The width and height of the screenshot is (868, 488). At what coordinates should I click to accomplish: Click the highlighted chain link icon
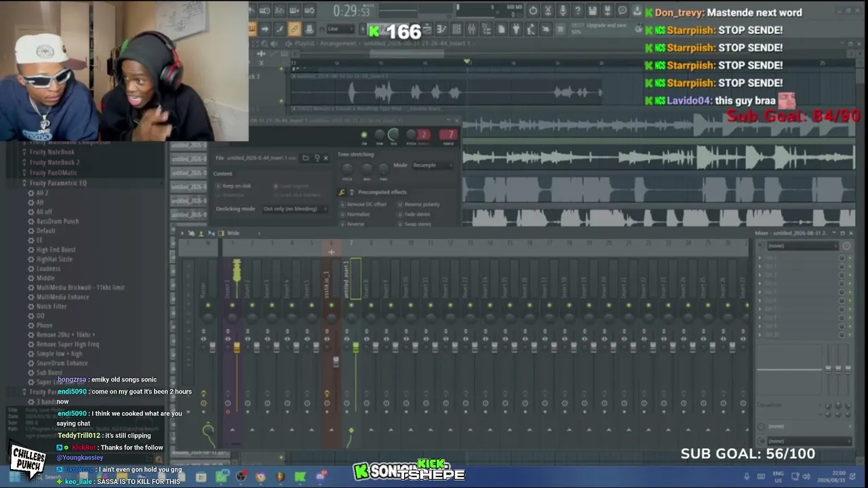tap(294, 29)
